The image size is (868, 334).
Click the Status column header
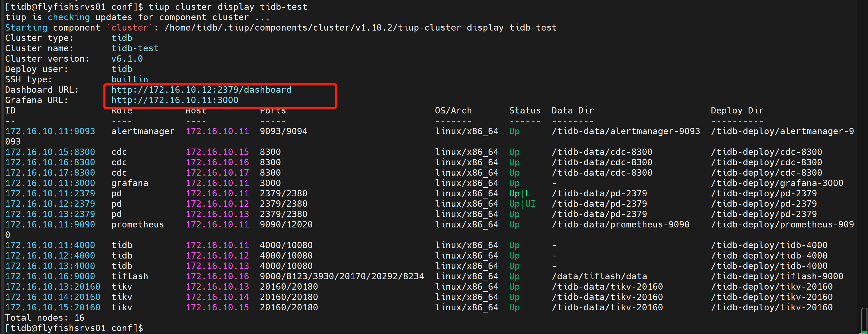click(525, 111)
